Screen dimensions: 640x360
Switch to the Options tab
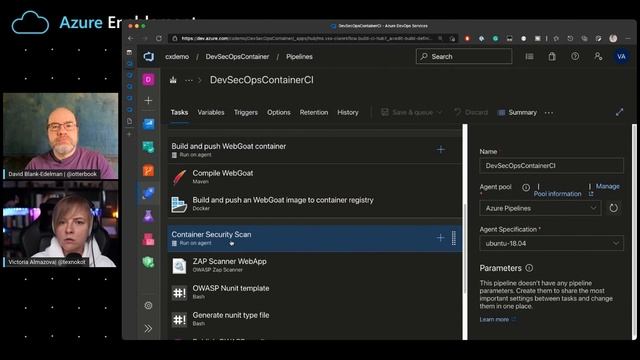[x=279, y=112]
